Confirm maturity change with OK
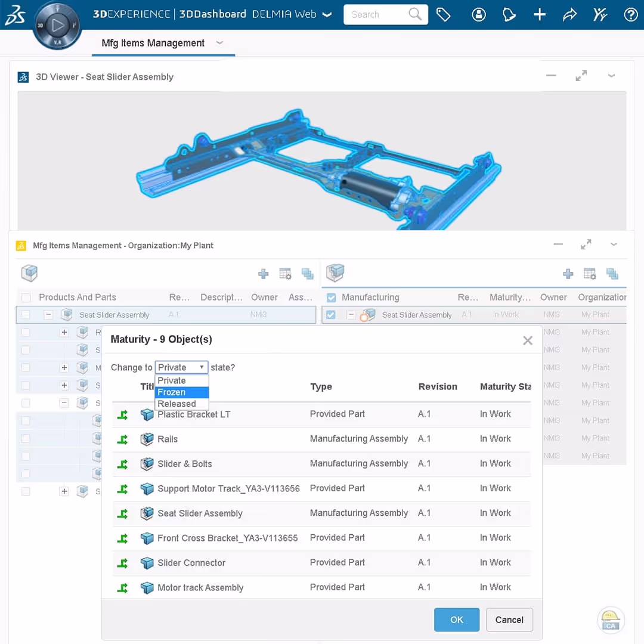The width and height of the screenshot is (644, 644). click(x=456, y=620)
